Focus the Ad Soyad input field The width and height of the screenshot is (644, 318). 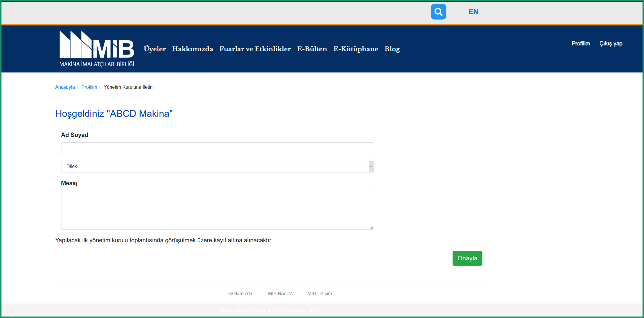point(218,148)
